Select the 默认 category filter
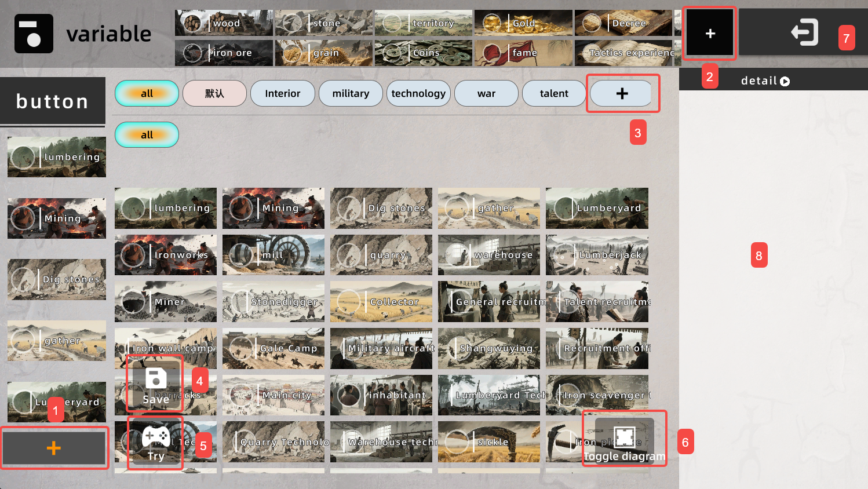Screen dimensions: 868x489 point(214,93)
